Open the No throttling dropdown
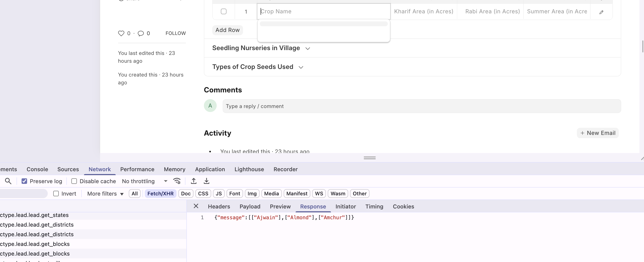Image resolution: width=644 pixels, height=262 pixels. (144, 181)
